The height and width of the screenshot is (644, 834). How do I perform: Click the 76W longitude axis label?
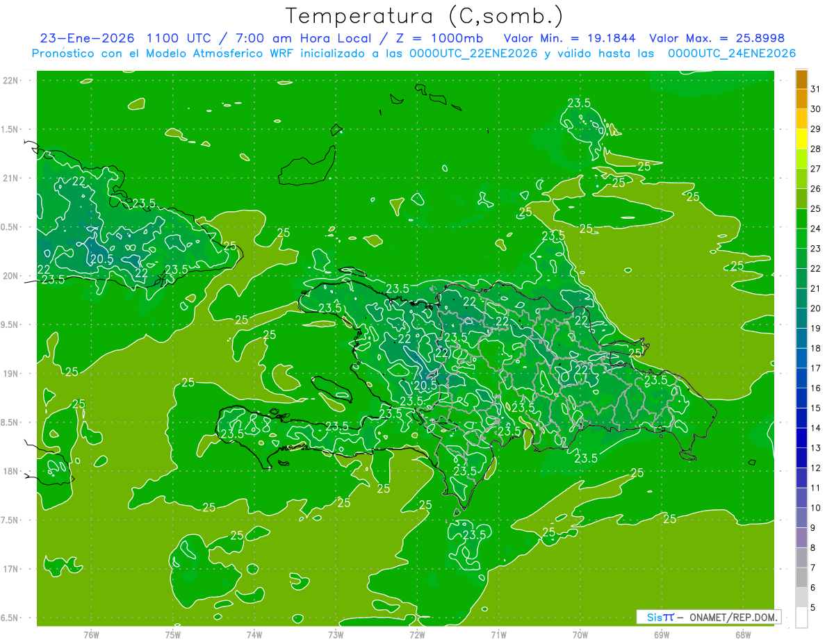pos(91,634)
